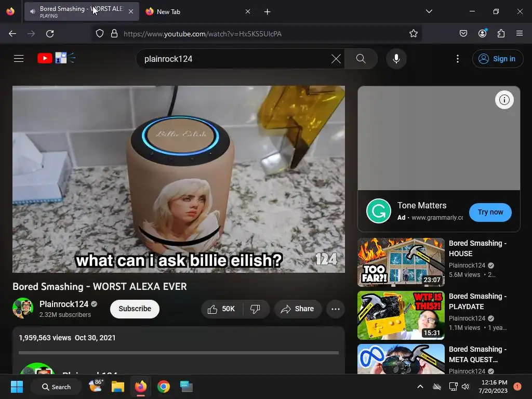Viewport: 532px width, 399px height.
Task: View site security padlock information
Action: tap(114, 34)
